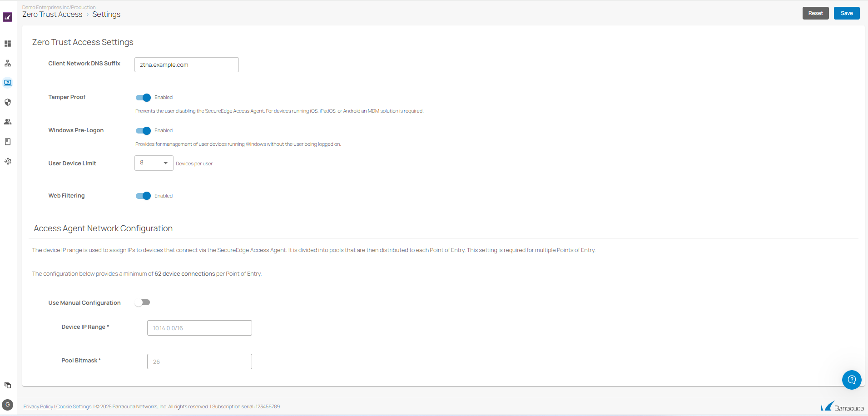This screenshot has width=868, height=416.
Task: Open the user account avatar G
Action: tap(8, 405)
